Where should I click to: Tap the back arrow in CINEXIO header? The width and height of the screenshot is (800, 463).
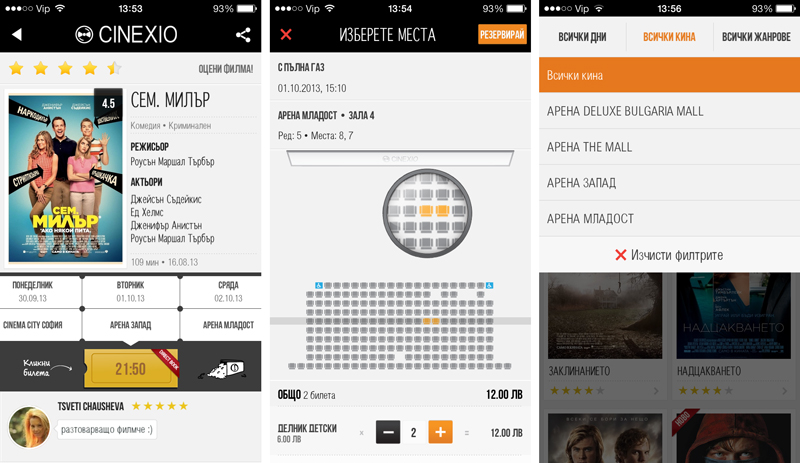pyautogui.click(x=17, y=34)
